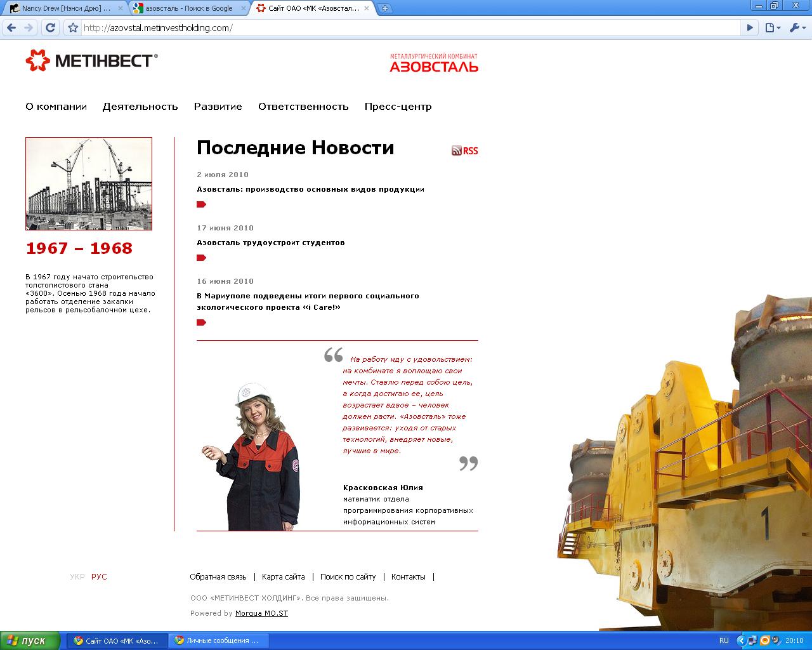The image size is (812, 650).
Task: Open news about производство основных видов продукции
Action: [x=310, y=189]
